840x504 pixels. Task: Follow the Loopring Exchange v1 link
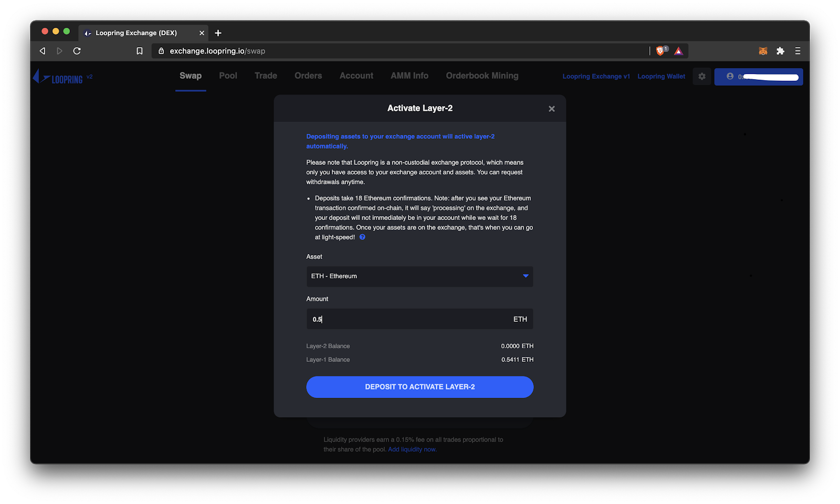click(596, 77)
